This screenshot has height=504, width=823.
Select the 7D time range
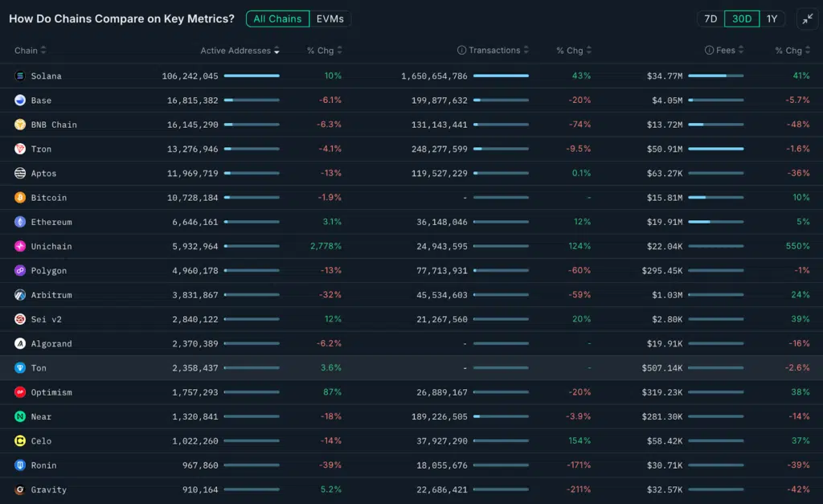[710, 19]
